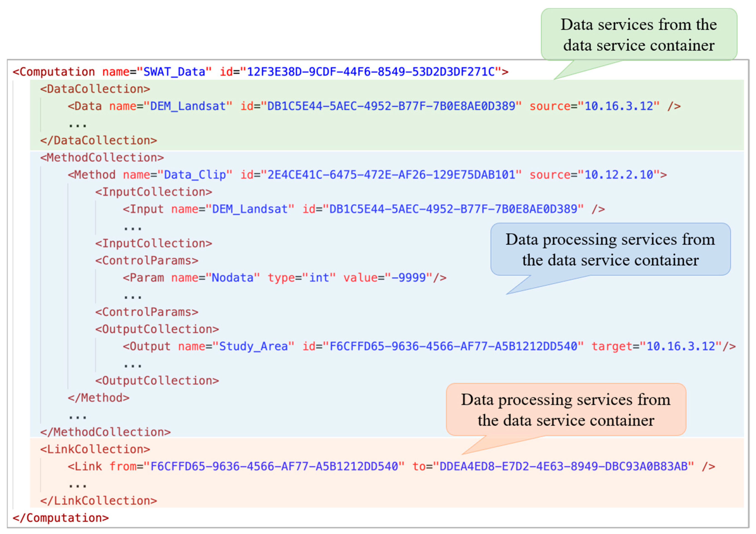
Task: Click the source value 10.16.3.12 in Data
Action: click(619, 106)
